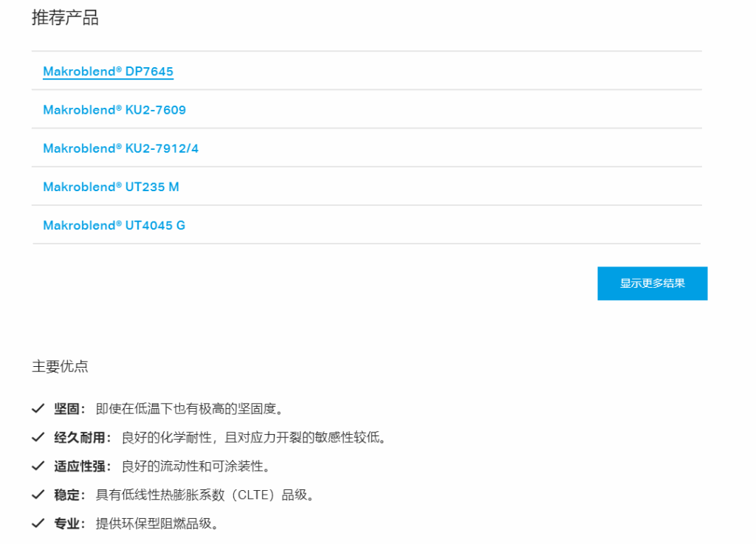Click the checkmark icon beside 专业
This screenshot has width=756, height=544.
(38, 523)
